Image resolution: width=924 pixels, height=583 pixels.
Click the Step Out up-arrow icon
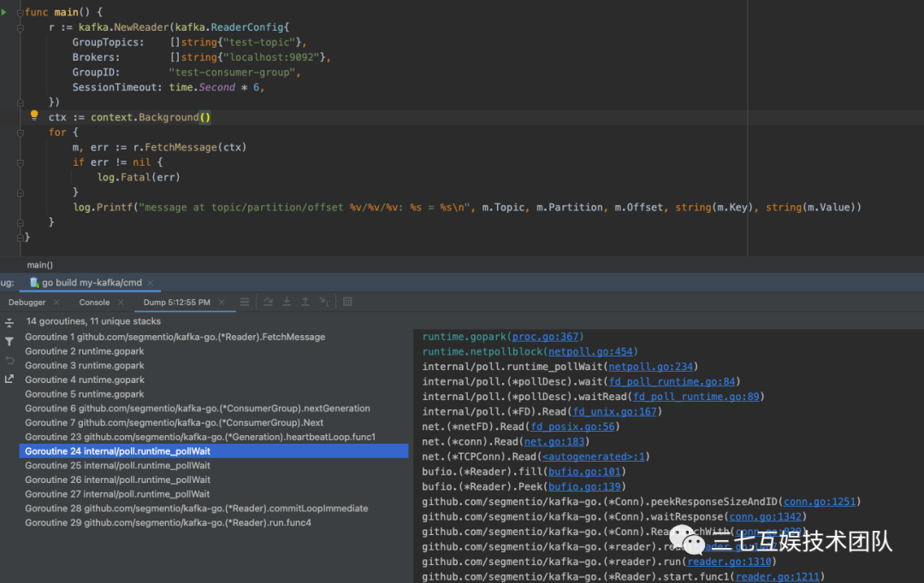click(305, 302)
